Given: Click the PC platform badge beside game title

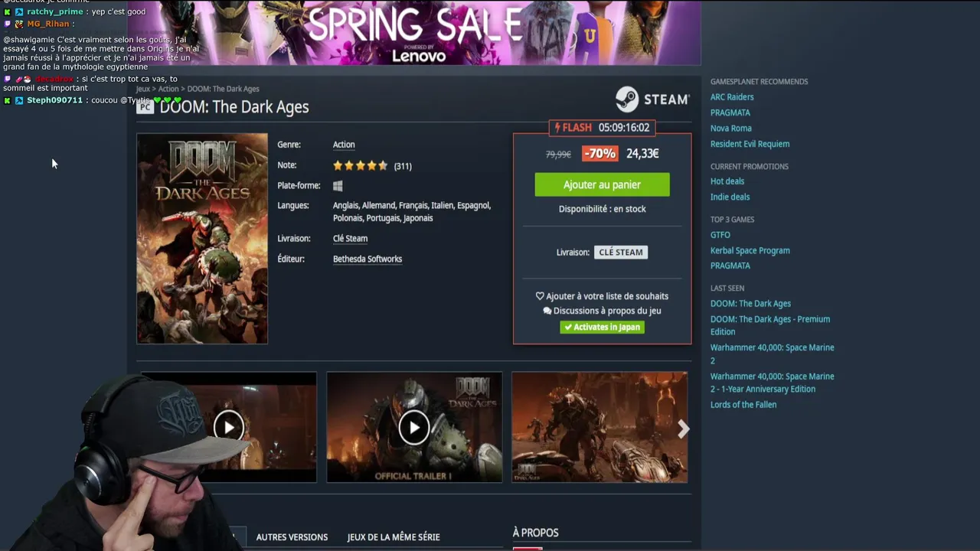Looking at the screenshot, I should [145, 107].
